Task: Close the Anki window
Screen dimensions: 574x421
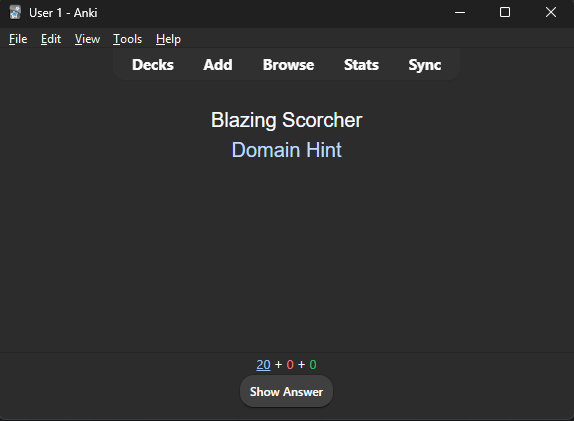Action: tap(551, 12)
